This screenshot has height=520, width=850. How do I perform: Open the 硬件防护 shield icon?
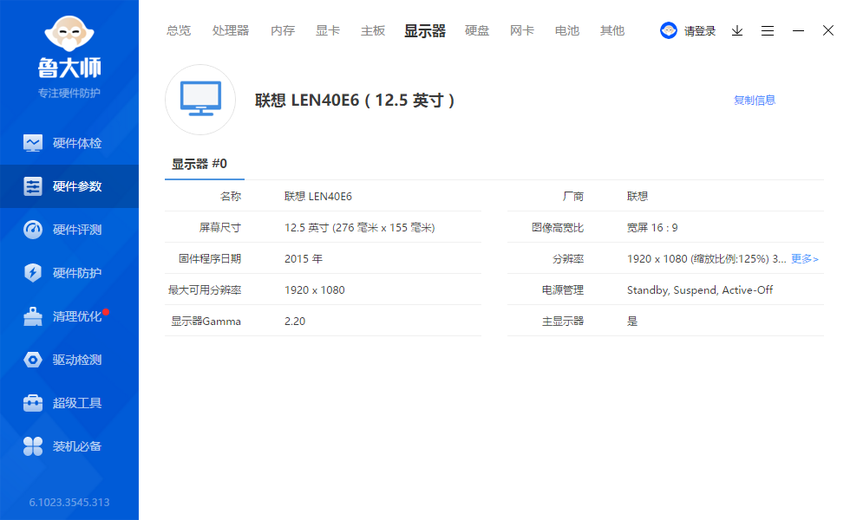click(x=33, y=273)
